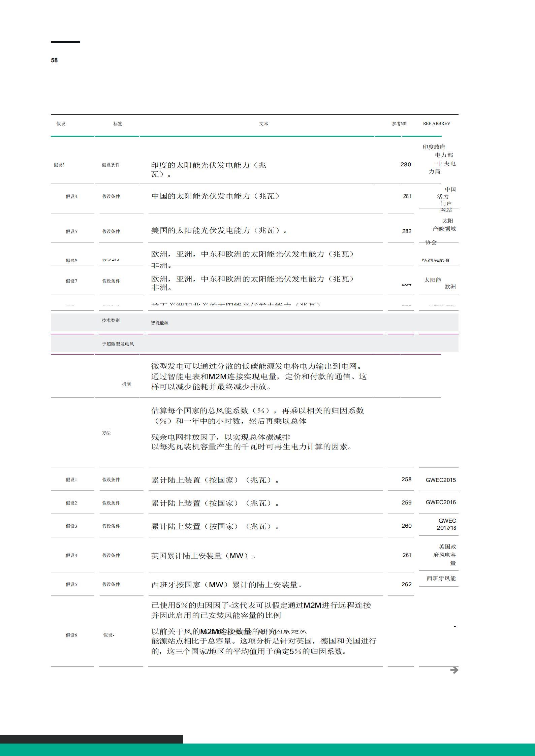Select the 文本 column header
This screenshot has height=756, width=535.
click(264, 124)
